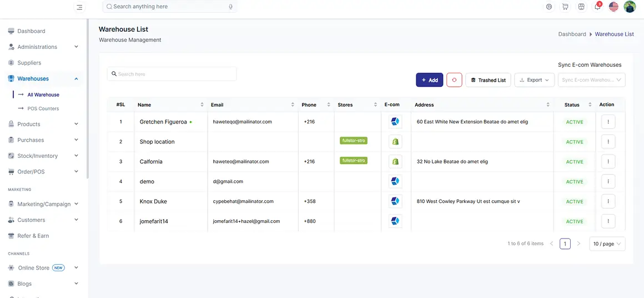The width and height of the screenshot is (644, 298).
Task: Focus the warehouse Search here field
Action: click(172, 74)
